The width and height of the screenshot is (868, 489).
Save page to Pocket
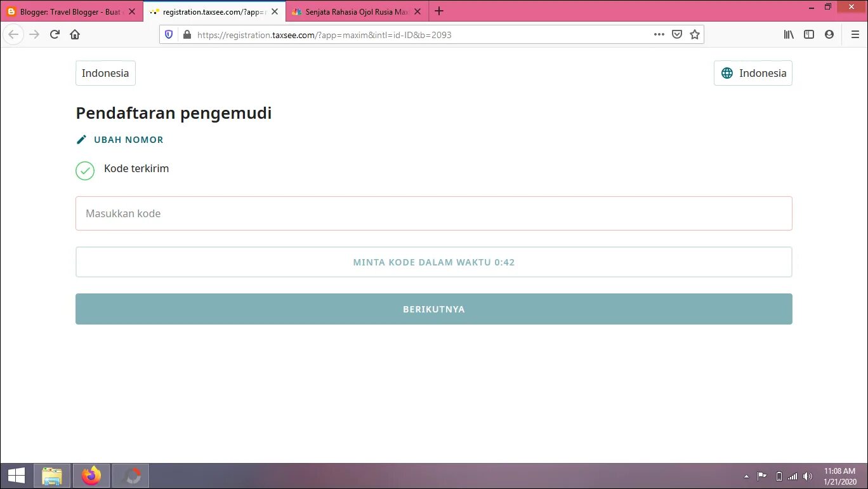(x=677, y=35)
